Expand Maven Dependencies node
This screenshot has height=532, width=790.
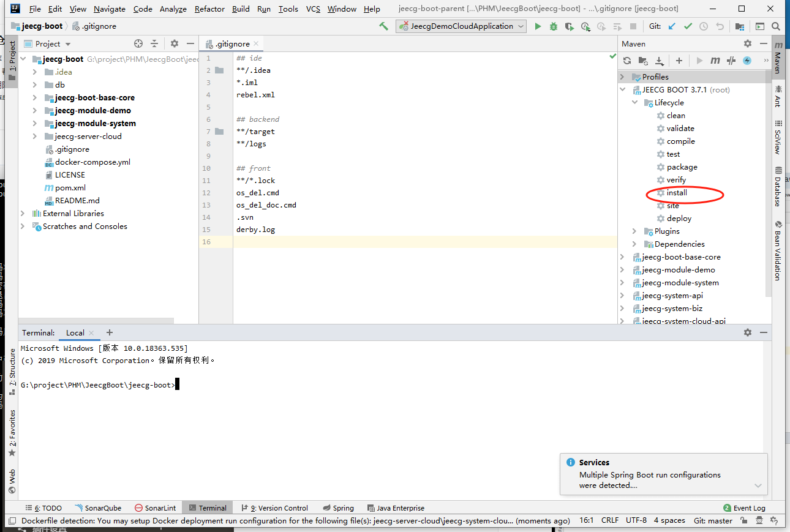635,244
